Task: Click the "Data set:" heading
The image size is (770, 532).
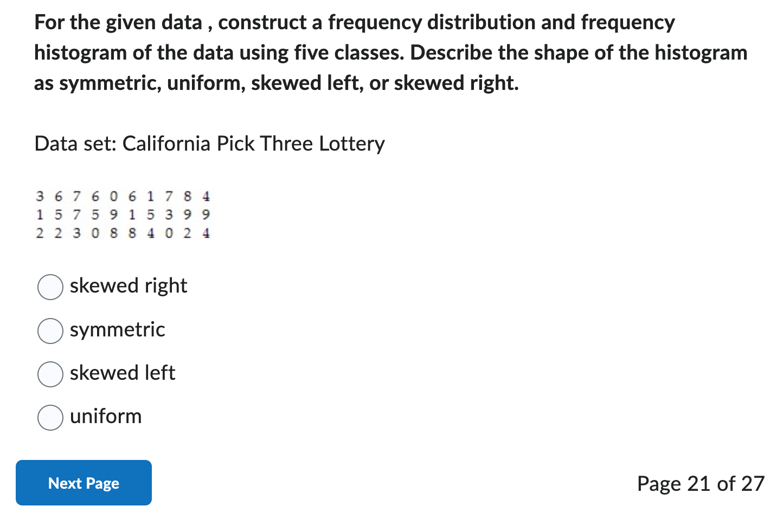Action: pyautogui.click(x=75, y=144)
